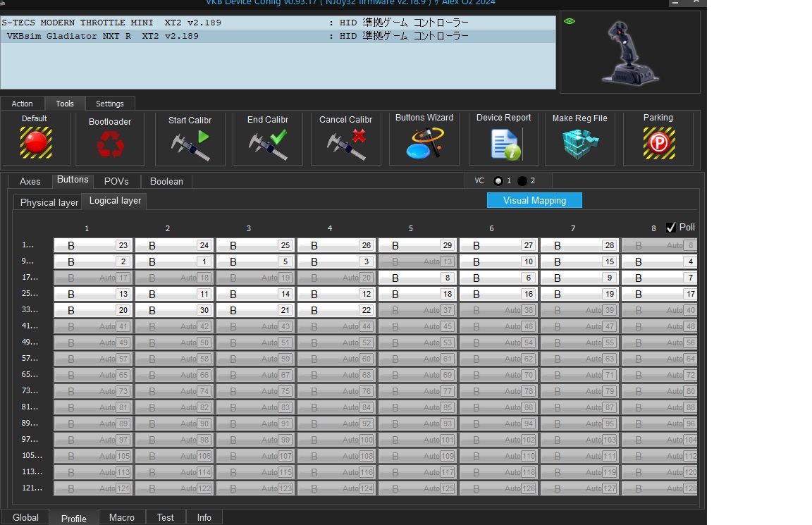Click disabled cell Auto 121
Viewport: 812px width, 525px height.
pyautogui.click(x=93, y=488)
